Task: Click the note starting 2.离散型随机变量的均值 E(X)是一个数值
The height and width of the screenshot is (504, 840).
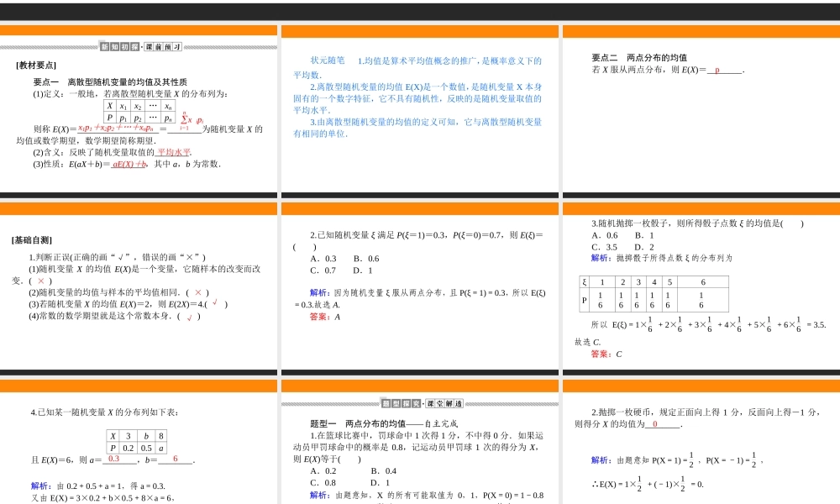Action: click(417, 98)
